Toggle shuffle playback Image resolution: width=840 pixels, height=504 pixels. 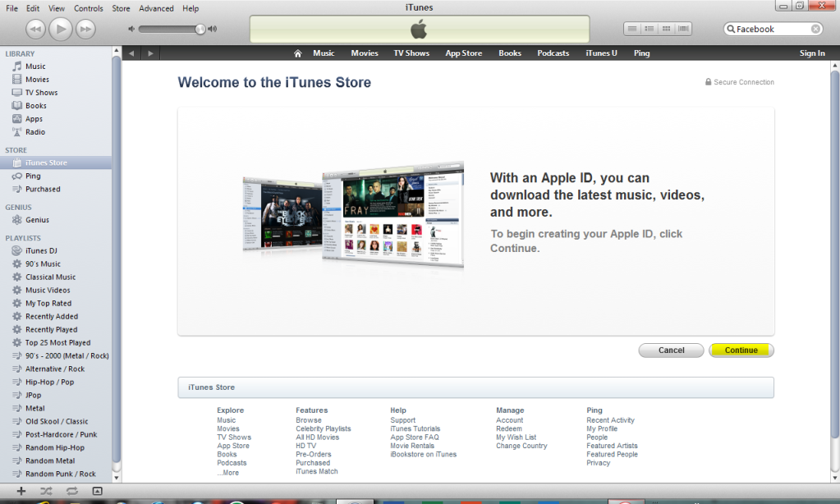(x=46, y=491)
